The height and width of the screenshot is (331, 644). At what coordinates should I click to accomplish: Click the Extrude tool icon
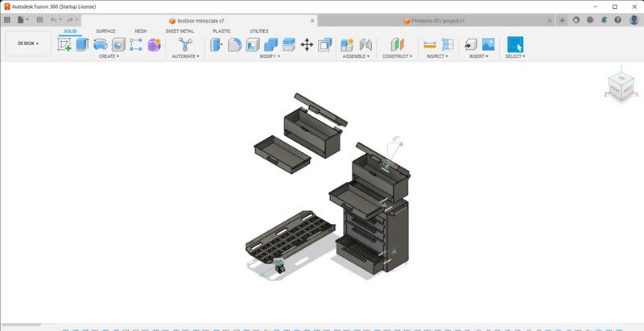point(82,45)
